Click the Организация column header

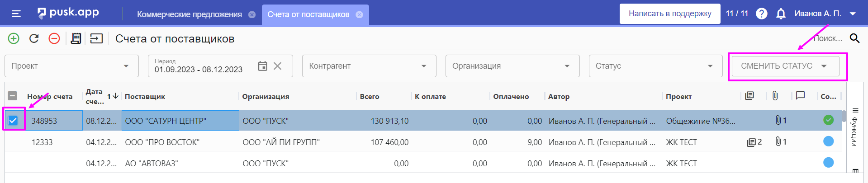tap(266, 96)
